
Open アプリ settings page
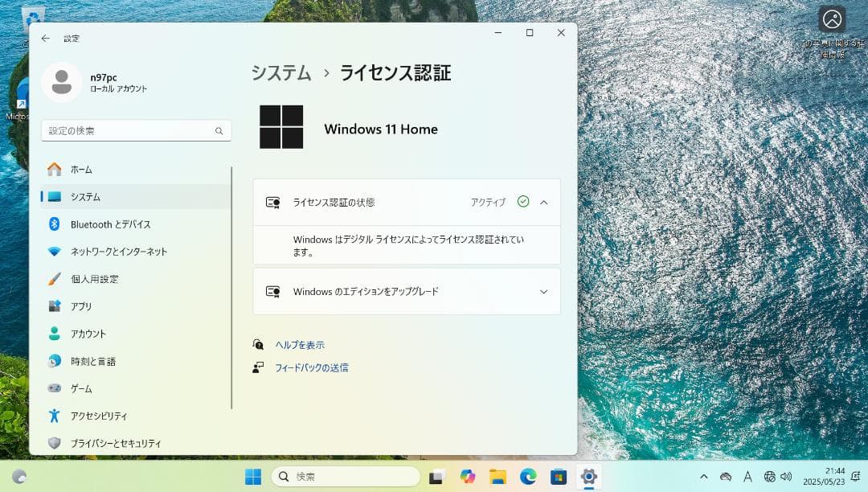pyautogui.click(x=136, y=306)
